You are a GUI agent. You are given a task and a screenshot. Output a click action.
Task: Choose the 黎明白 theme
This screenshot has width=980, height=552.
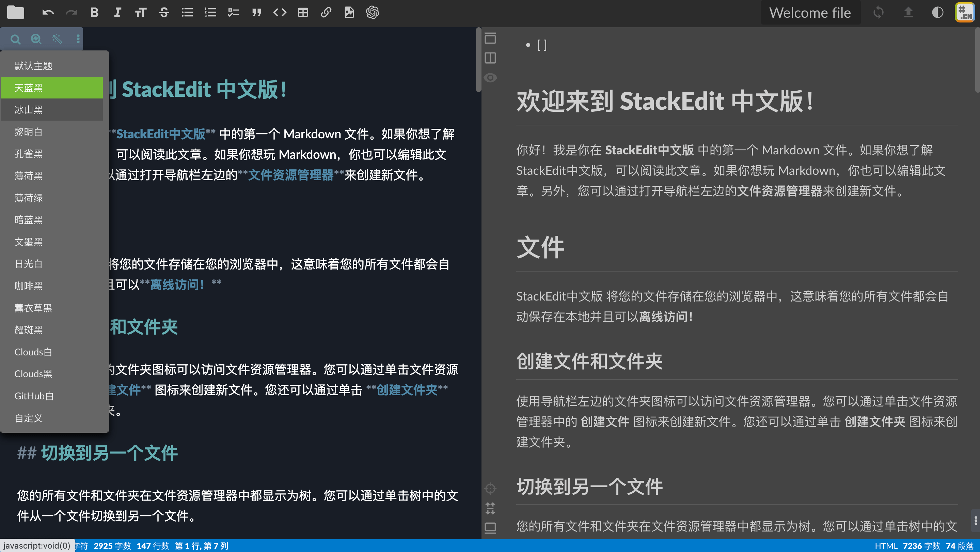[x=52, y=132]
